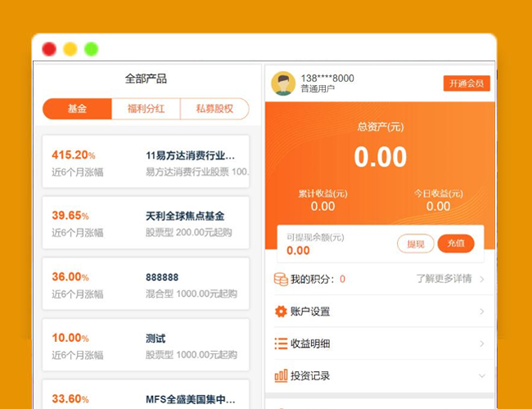532x409 pixels.
Task: Click the 累计收益(元) label
Action: point(322,194)
